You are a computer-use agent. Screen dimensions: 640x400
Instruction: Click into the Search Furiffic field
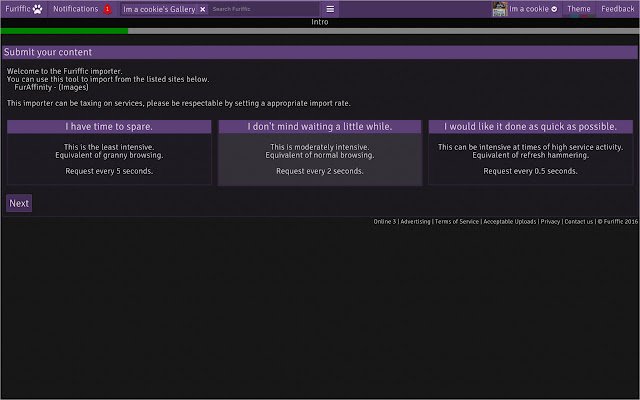click(263, 9)
